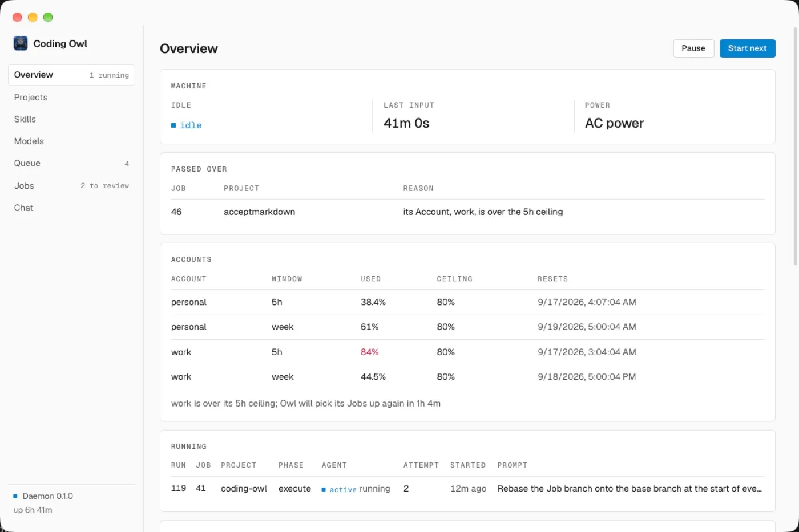Click the Coding Owl app logo icon
The height and width of the screenshot is (532, 799).
[21, 43]
